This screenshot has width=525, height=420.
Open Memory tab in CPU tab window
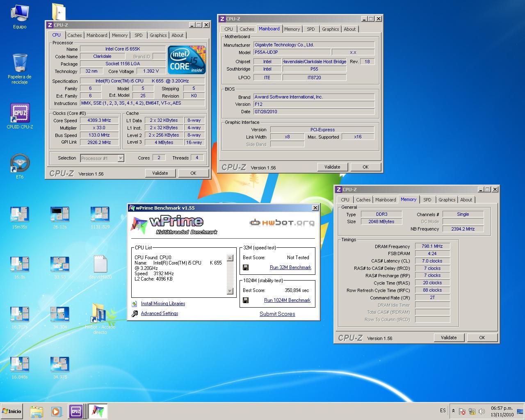coord(120,35)
